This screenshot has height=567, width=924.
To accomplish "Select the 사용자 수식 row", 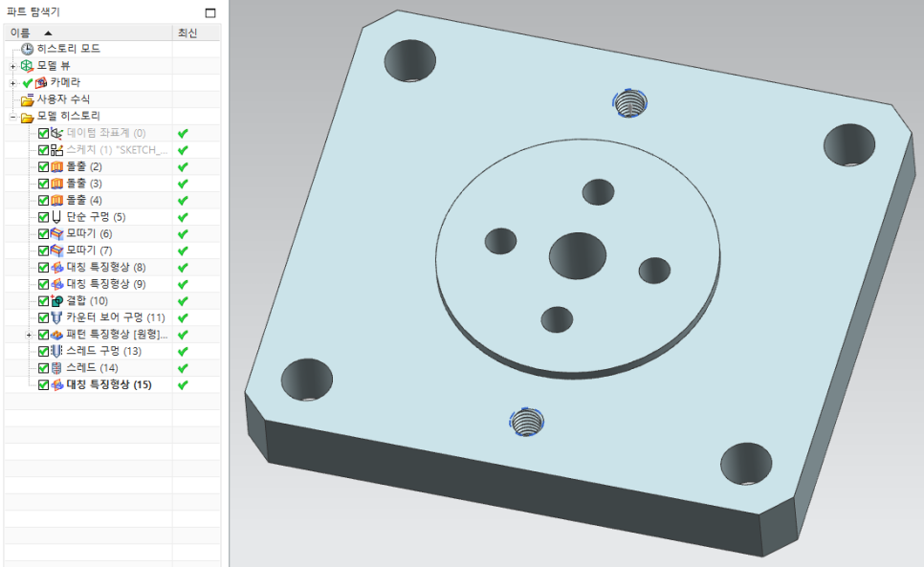I will pos(112,99).
